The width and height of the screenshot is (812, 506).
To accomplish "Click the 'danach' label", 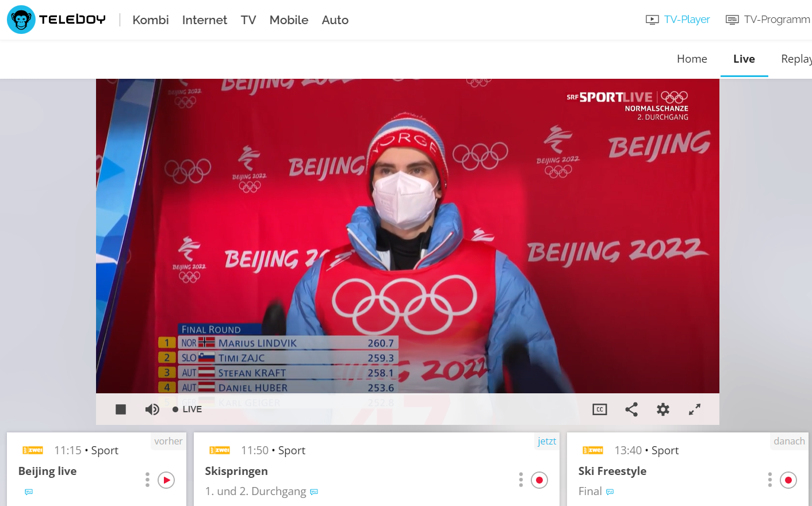I will click(x=789, y=441).
